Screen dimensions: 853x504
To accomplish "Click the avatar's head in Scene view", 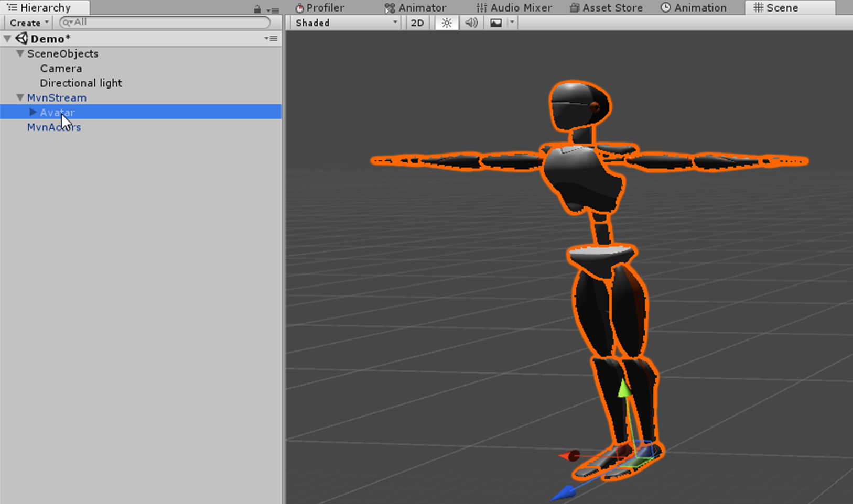I will click(579, 107).
